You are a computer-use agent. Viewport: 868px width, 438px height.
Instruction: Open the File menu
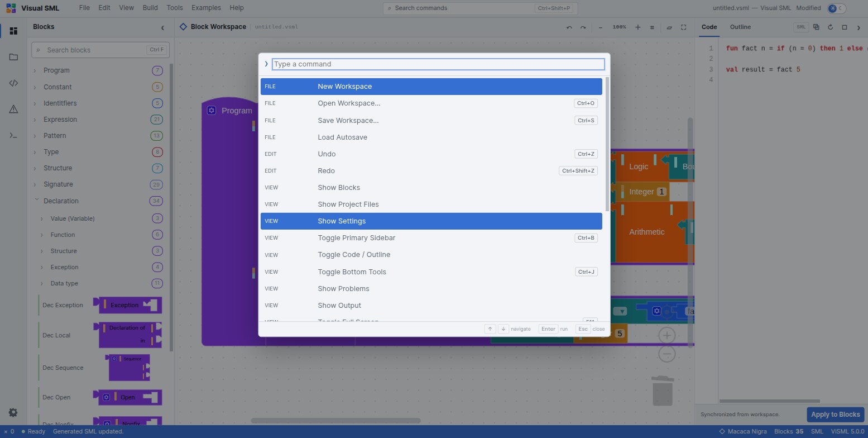(84, 8)
